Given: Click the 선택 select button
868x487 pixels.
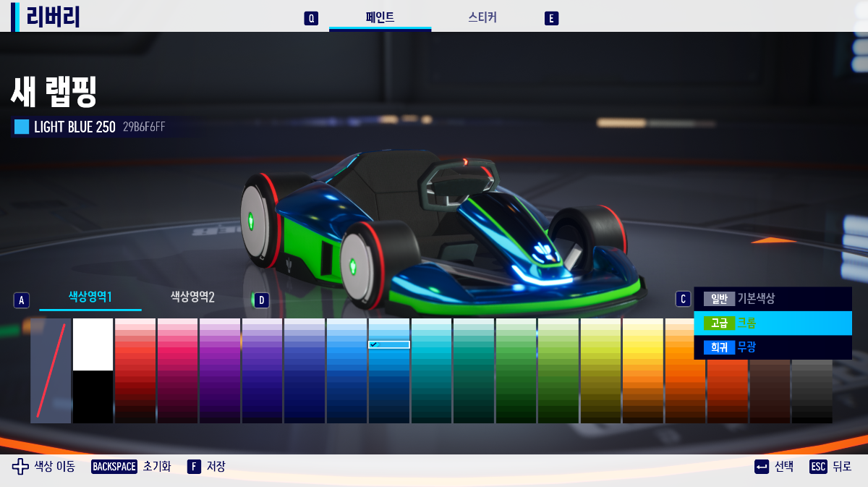Looking at the screenshot, I should (x=784, y=467).
